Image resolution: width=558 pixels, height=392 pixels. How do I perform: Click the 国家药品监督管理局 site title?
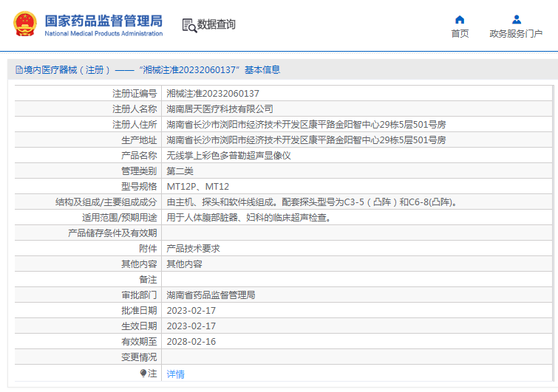click(103, 20)
